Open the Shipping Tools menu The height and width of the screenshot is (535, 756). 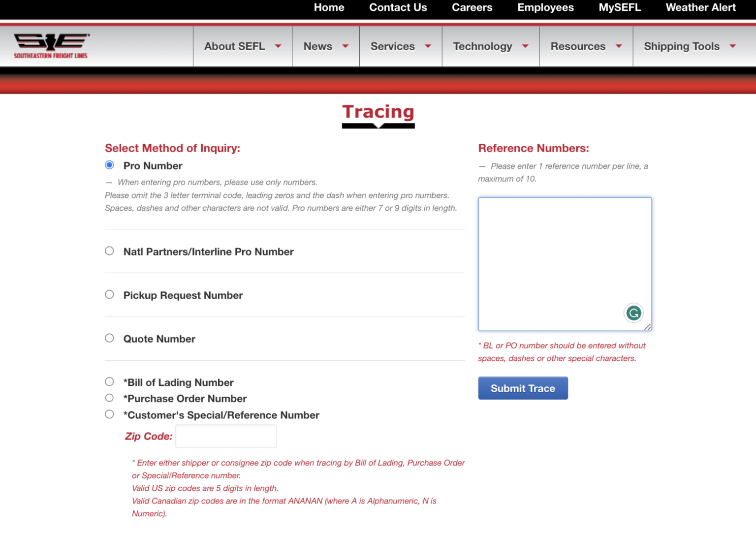click(690, 46)
